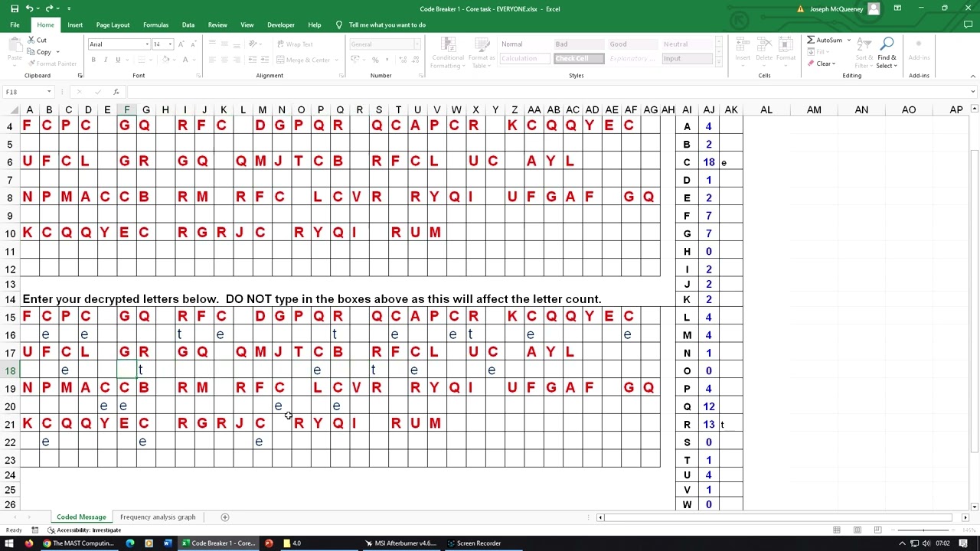
Task: Toggle Wrap Text for the cell
Action: point(294,44)
